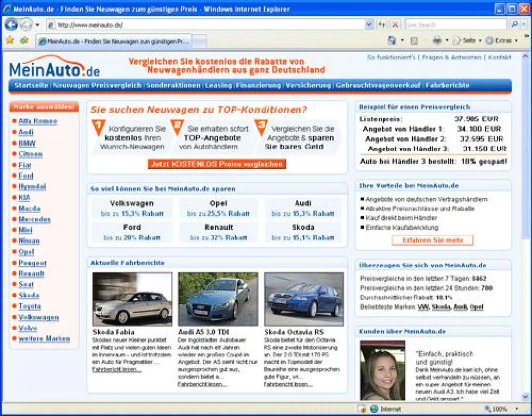
Task: Open the Favorites Center star
Action: [x=9, y=41]
